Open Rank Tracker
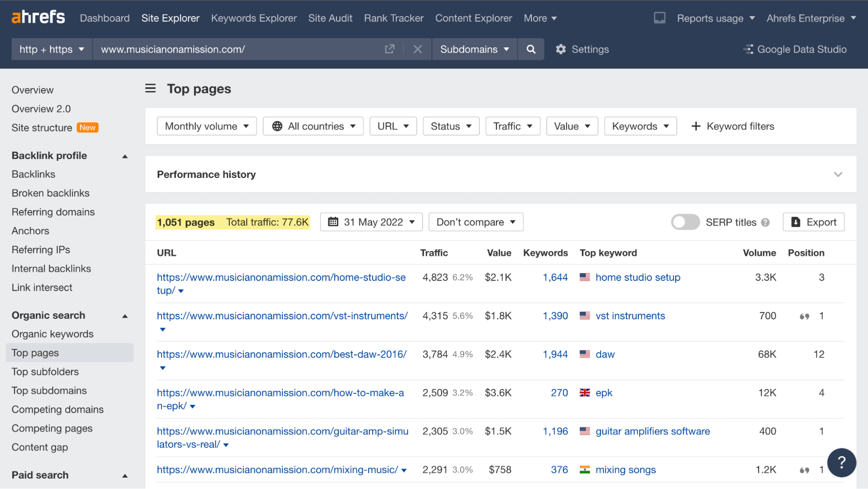This screenshot has height=489, width=868. click(394, 18)
